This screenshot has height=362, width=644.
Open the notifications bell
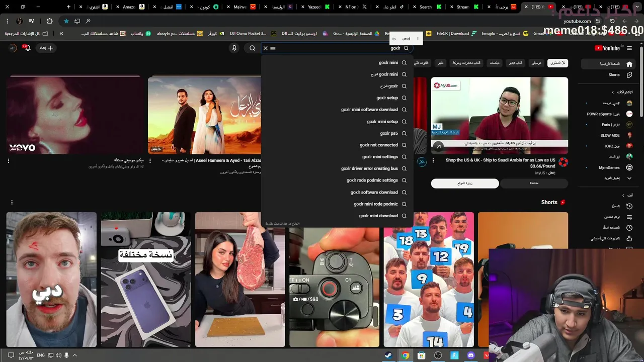tap(27, 48)
